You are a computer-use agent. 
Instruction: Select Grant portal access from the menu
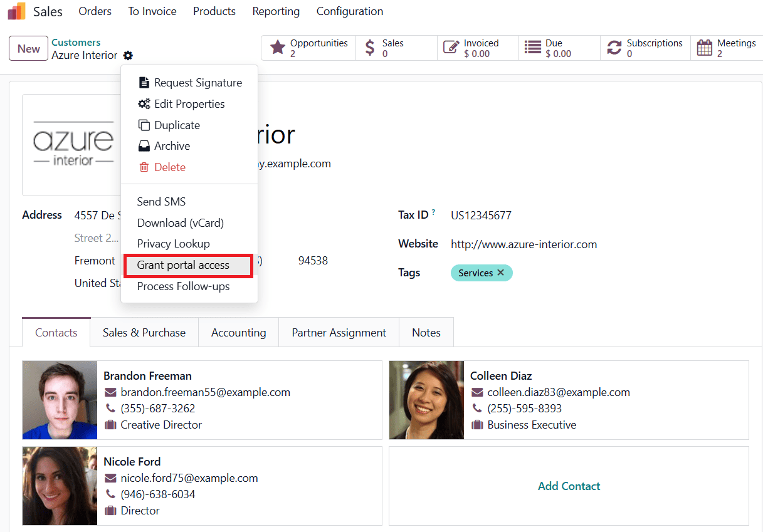[183, 265]
